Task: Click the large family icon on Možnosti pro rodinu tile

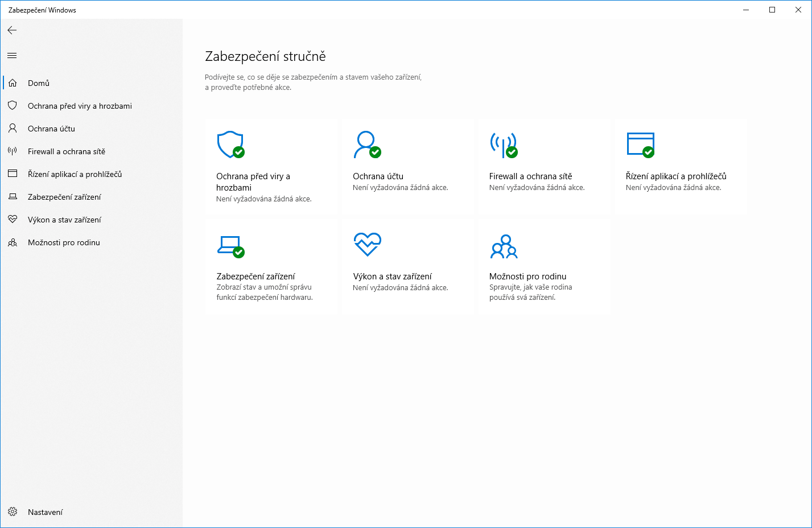Action: (x=504, y=246)
